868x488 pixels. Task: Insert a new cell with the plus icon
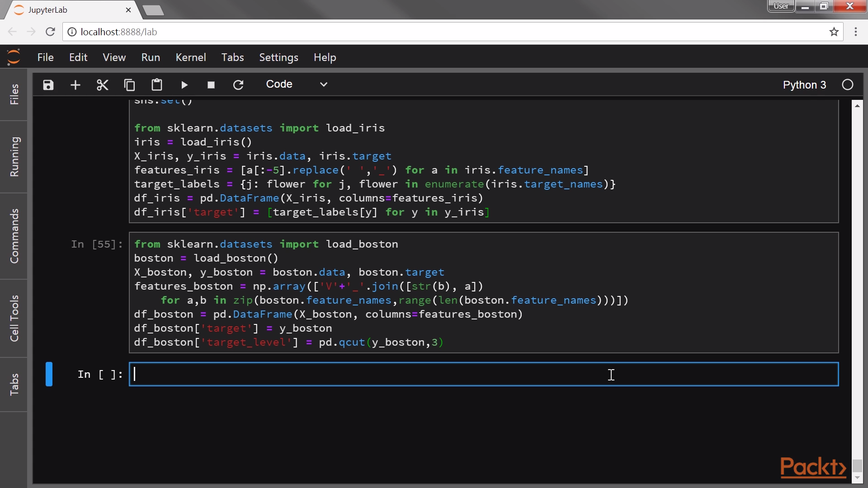tap(75, 85)
